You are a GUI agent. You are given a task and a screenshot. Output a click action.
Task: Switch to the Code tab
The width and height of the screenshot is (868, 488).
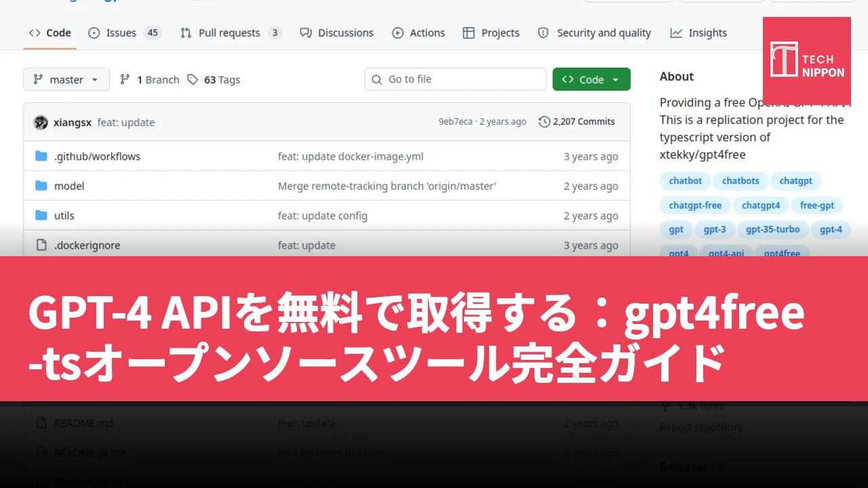tap(50, 33)
